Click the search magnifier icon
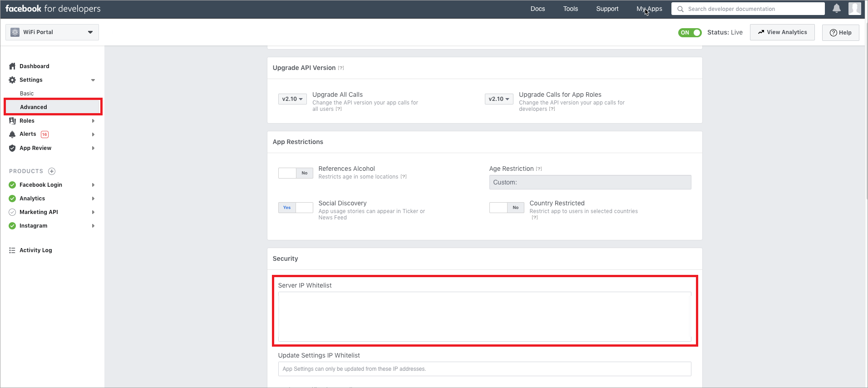This screenshot has width=868, height=388. click(x=681, y=9)
